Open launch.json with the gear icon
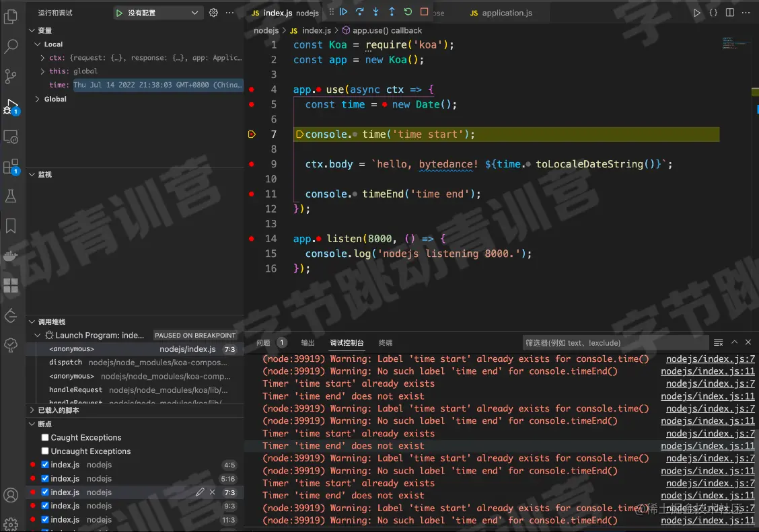This screenshot has width=759, height=532. click(x=213, y=13)
